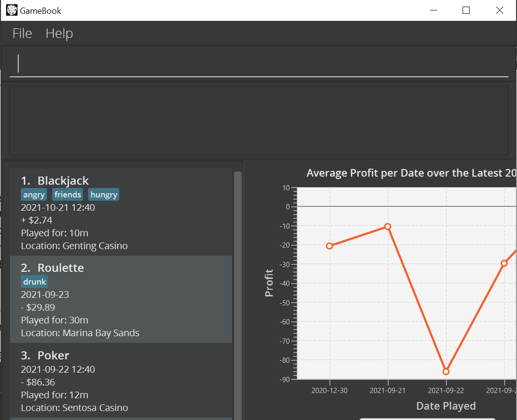The image size is (517, 420).
Task: Click the hungry tag on Blackjack
Action: click(x=104, y=195)
